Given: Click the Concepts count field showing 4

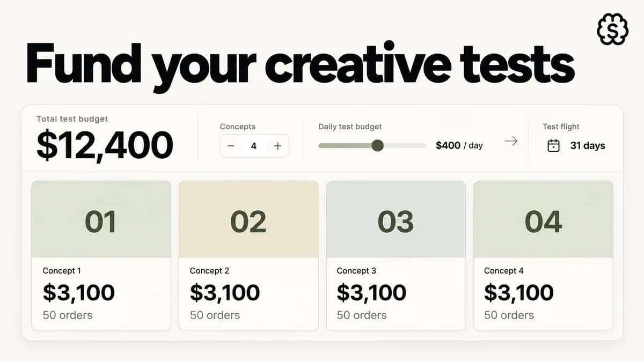Looking at the screenshot, I should [254, 146].
